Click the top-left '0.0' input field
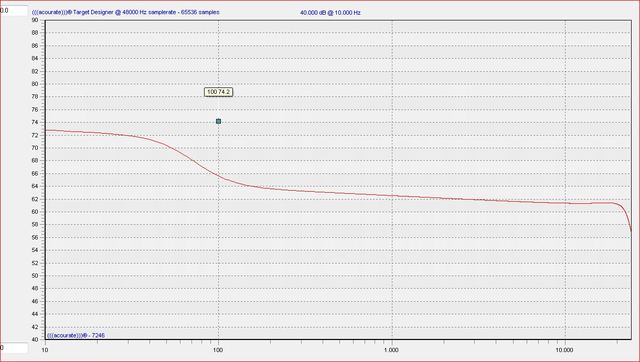 coord(13,11)
